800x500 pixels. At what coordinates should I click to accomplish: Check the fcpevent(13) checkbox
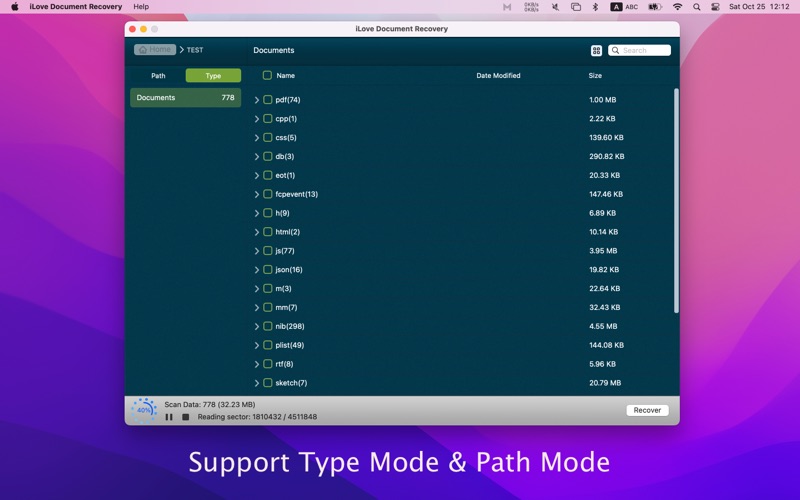click(267, 194)
